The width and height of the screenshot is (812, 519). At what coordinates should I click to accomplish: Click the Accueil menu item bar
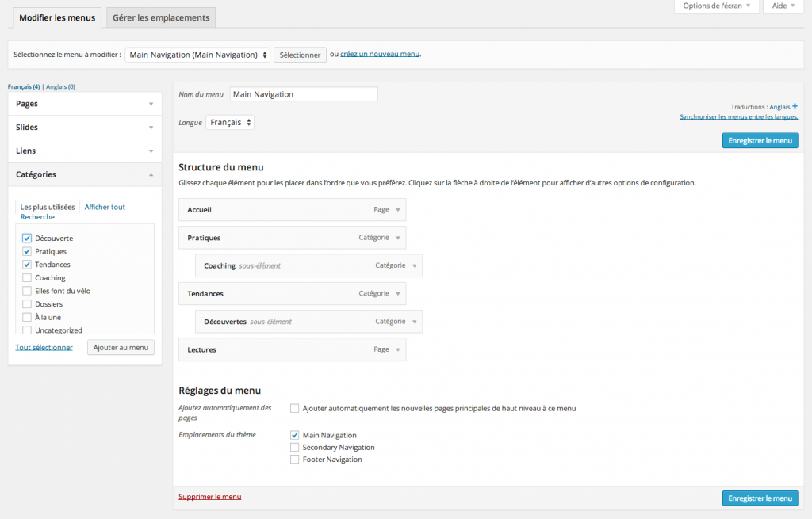[292, 209]
